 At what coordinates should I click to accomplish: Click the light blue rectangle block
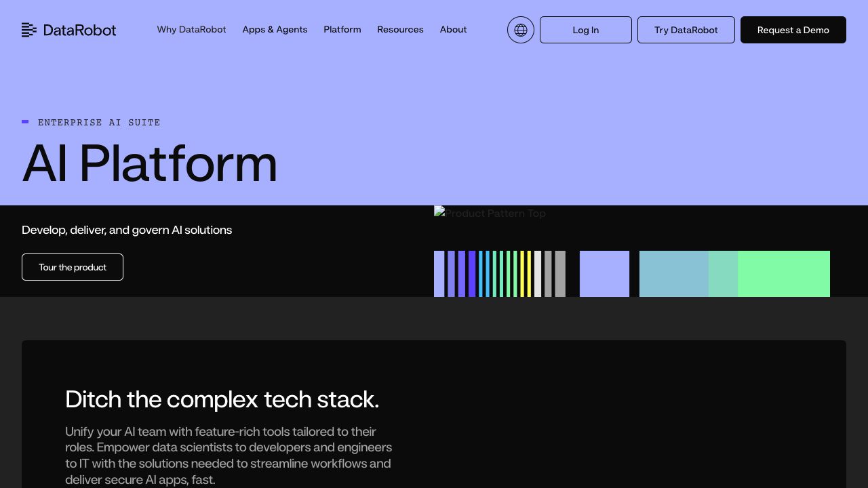coord(673,274)
